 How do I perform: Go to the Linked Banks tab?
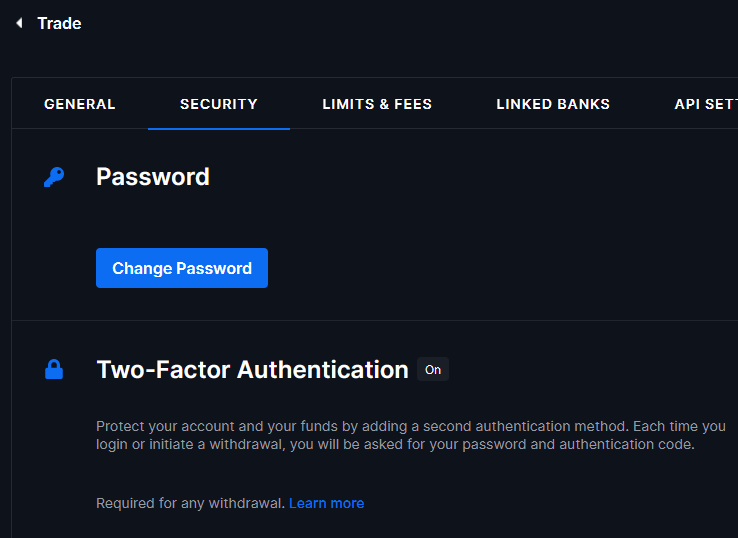(553, 104)
